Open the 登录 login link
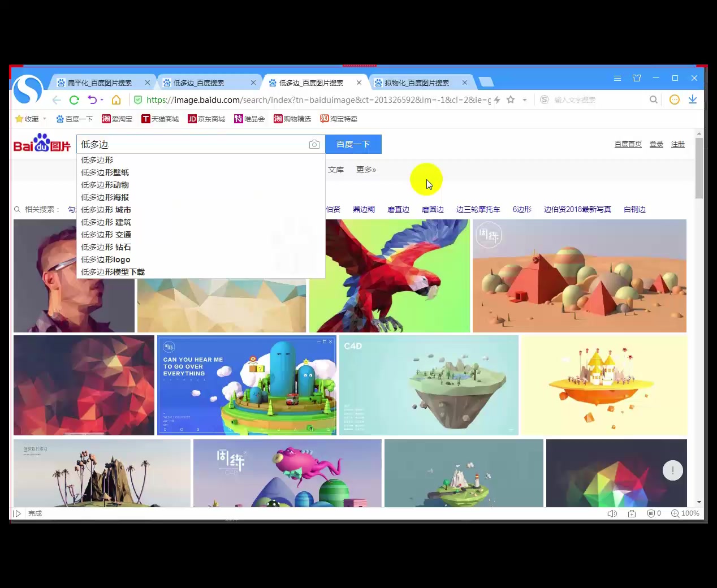 coord(656,144)
